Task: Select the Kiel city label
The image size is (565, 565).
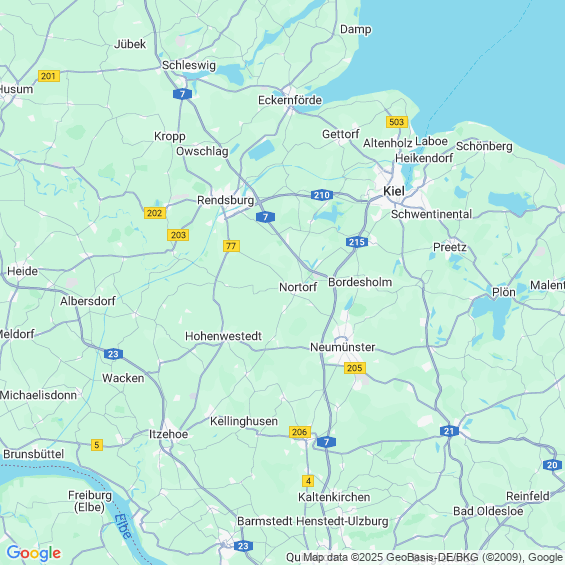Action: (394, 191)
